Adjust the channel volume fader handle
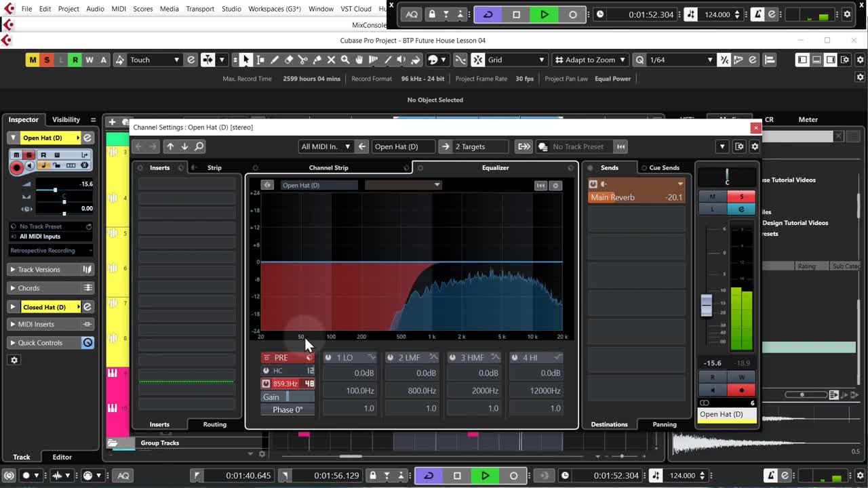The width and height of the screenshot is (868, 488). click(x=707, y=305)
